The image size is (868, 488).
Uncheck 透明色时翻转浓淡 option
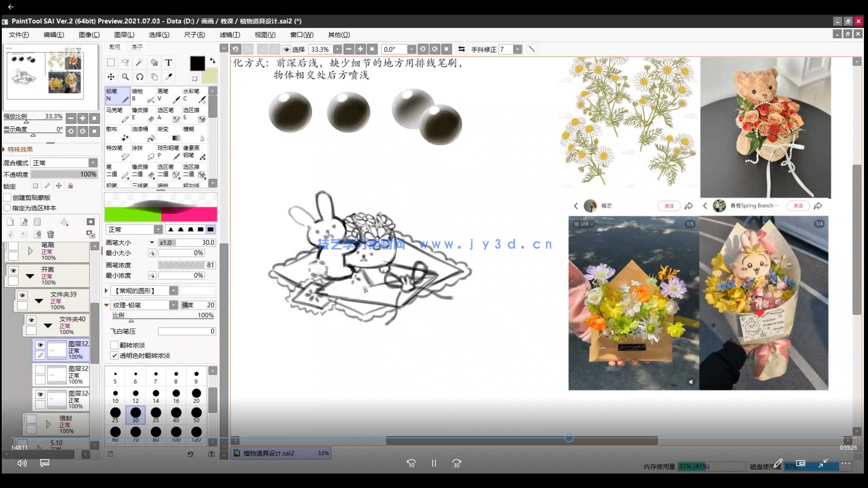point(115,356)
